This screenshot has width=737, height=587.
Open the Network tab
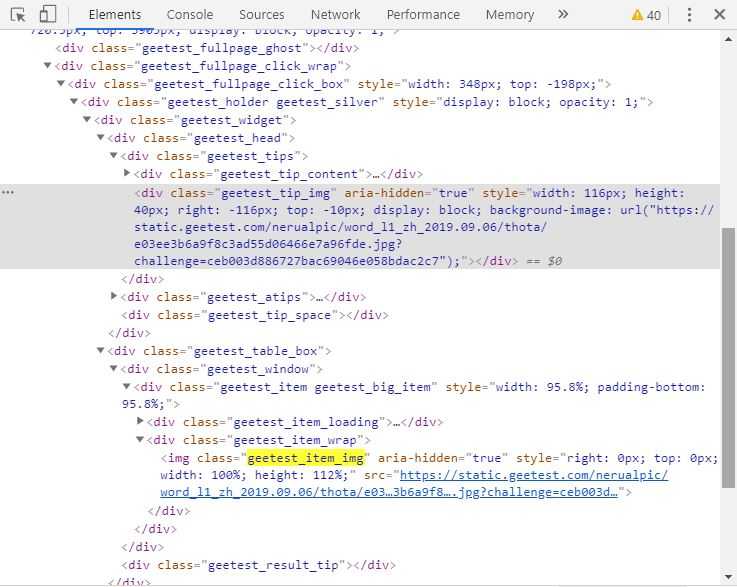[336, 15]
